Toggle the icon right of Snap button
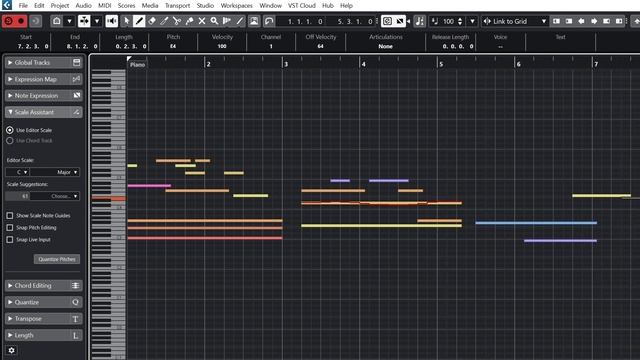640x360 pixels. [400, 21]
